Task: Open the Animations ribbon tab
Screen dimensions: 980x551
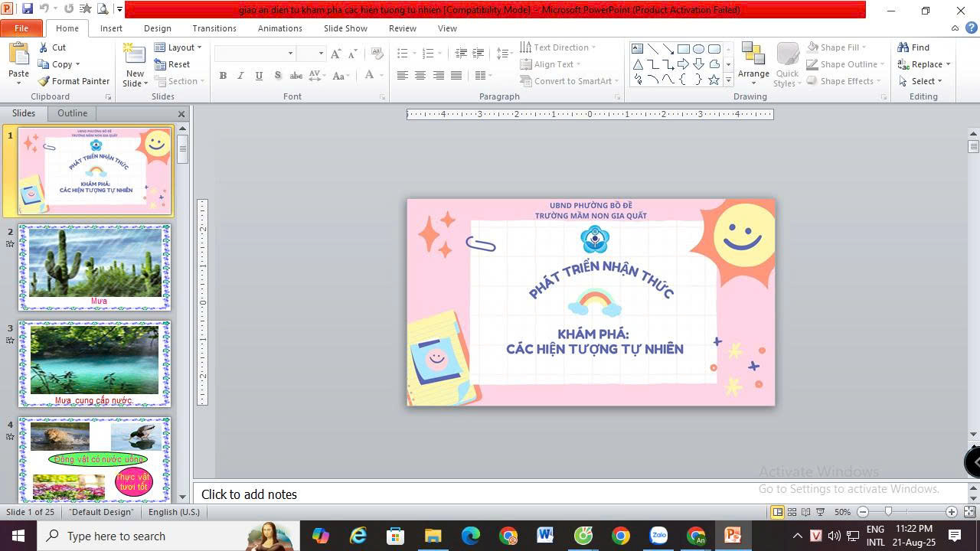Action: pos(279,28)
